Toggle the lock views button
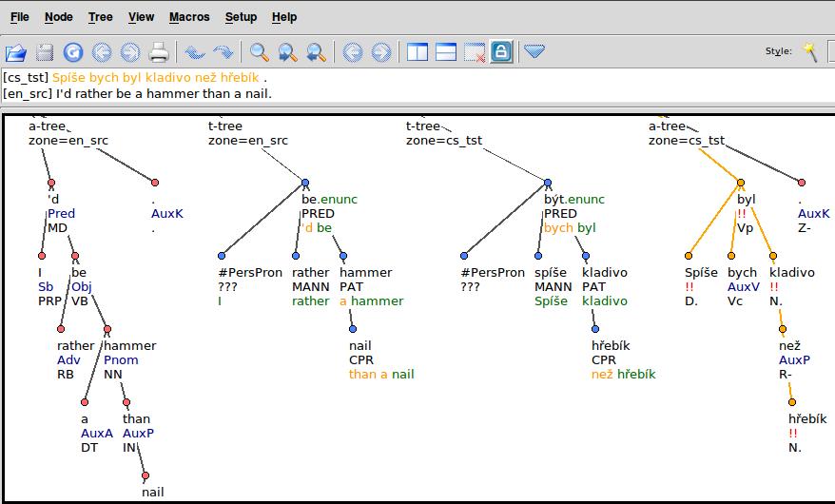The image size is (835, 504). click(501, 51)
